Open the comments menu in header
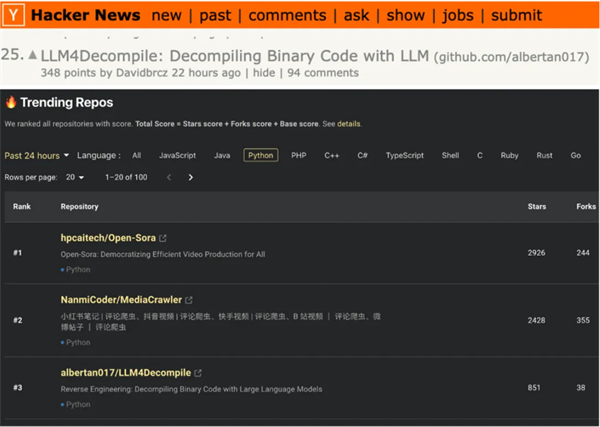The image size is (600, 427). pyautogui.click(x=286, y=15)
